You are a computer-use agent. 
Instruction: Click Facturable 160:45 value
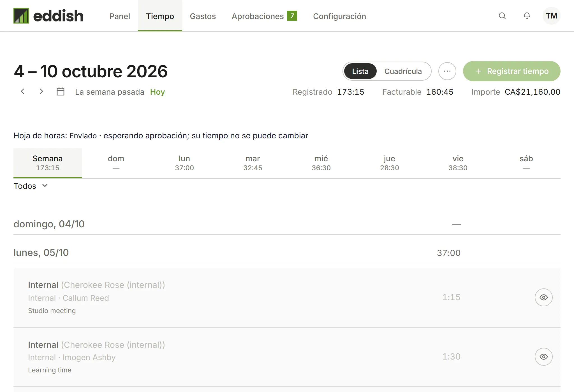(x=440, y=92)
